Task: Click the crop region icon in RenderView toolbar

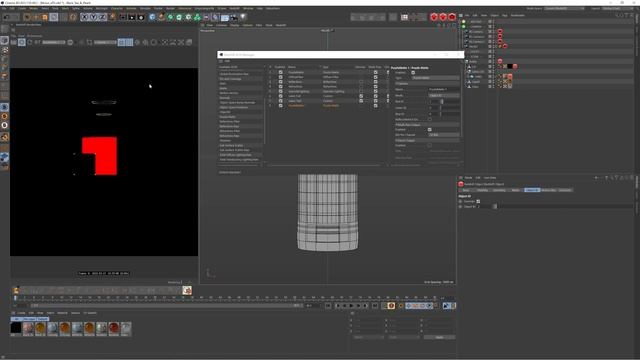Action: point(89,42)
